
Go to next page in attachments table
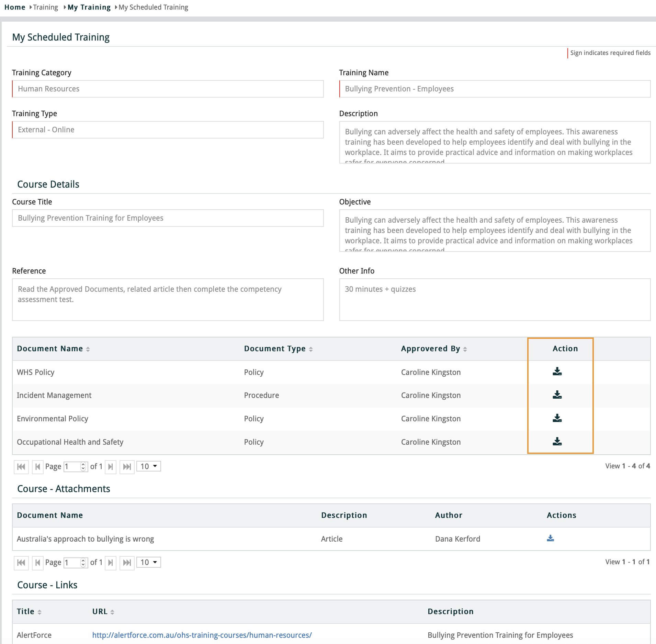coord(110,563)
